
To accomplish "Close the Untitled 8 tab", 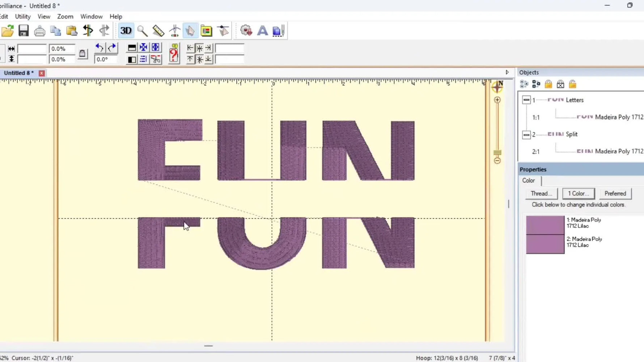I will [x=42, y=73].
